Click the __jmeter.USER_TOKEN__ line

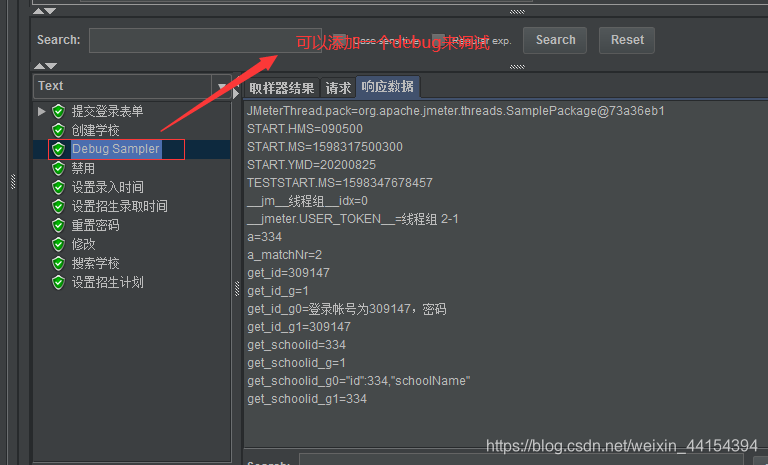coord(353,219)
